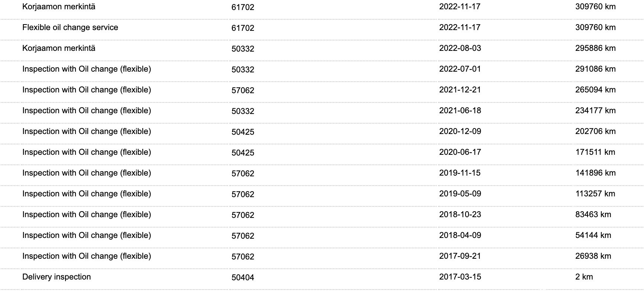Click the date 2022-07-01
The width and height of the screenshot is (644, 294).
point(460,69)
